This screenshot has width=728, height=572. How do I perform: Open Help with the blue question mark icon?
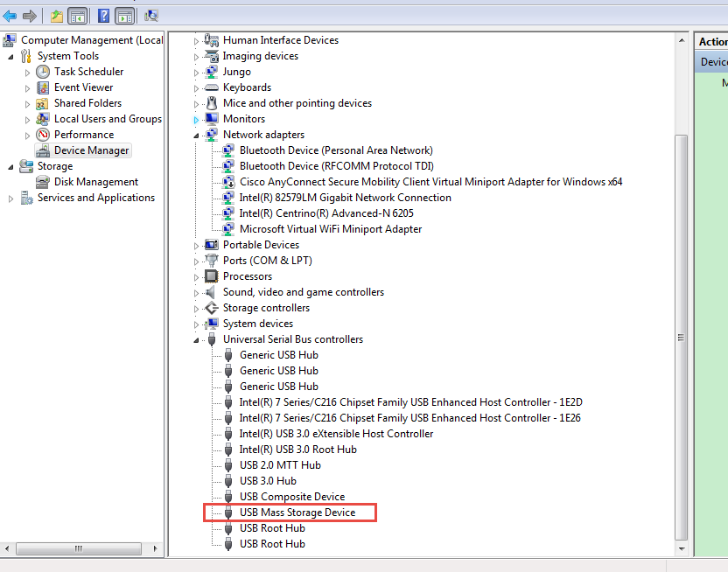tap(103, 17)
